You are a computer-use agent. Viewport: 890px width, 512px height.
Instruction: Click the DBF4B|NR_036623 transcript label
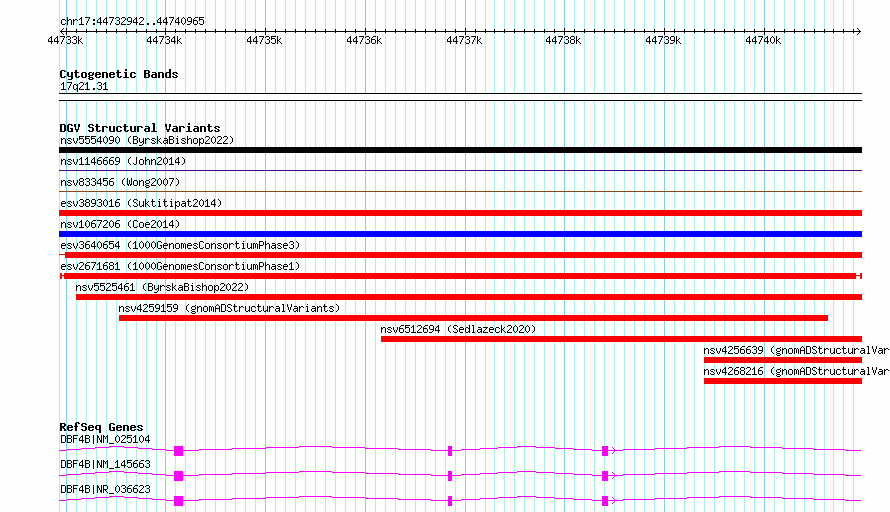point(105,489)
